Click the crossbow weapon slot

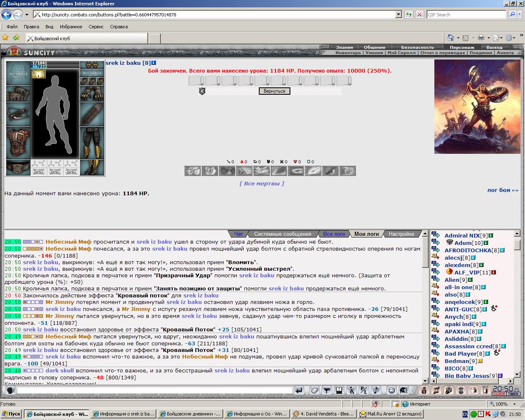tap(18, 114)
